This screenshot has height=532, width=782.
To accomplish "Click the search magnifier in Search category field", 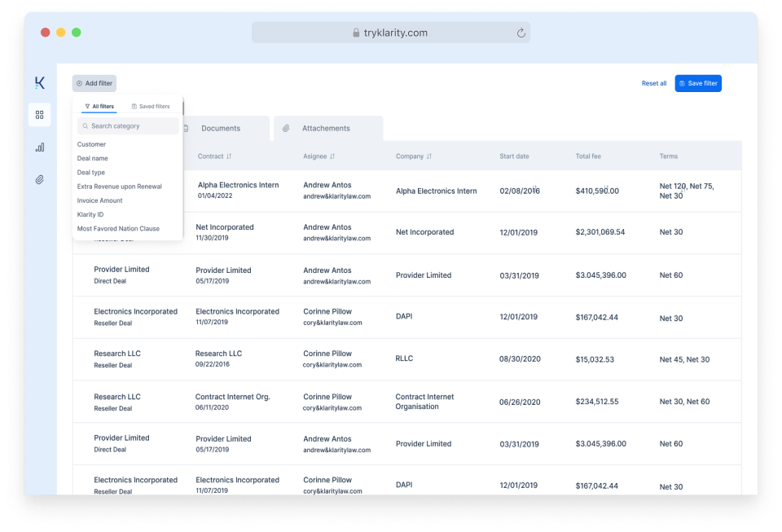I will point(84,125).
